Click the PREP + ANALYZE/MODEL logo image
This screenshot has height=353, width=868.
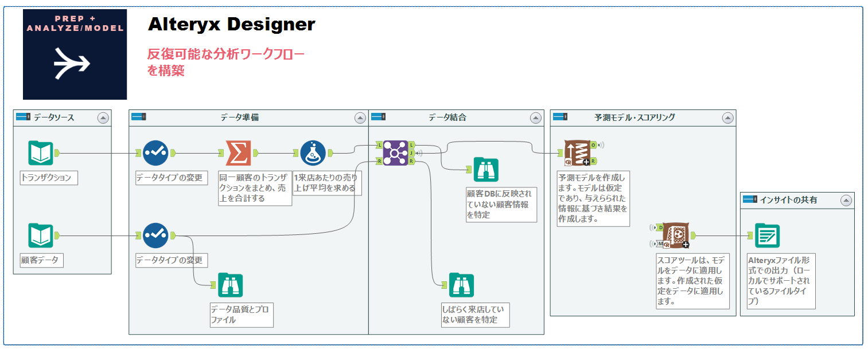[x=75, y=54]
